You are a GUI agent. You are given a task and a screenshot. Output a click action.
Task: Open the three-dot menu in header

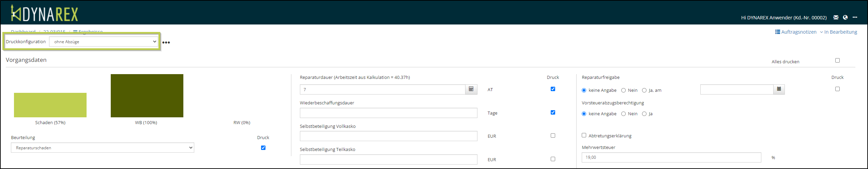(855, 17)
